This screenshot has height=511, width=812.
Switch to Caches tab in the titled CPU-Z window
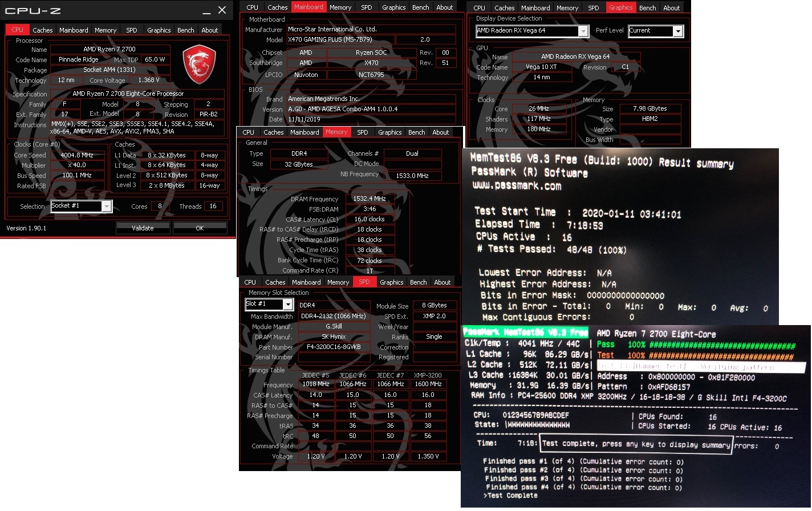[42, 30]
